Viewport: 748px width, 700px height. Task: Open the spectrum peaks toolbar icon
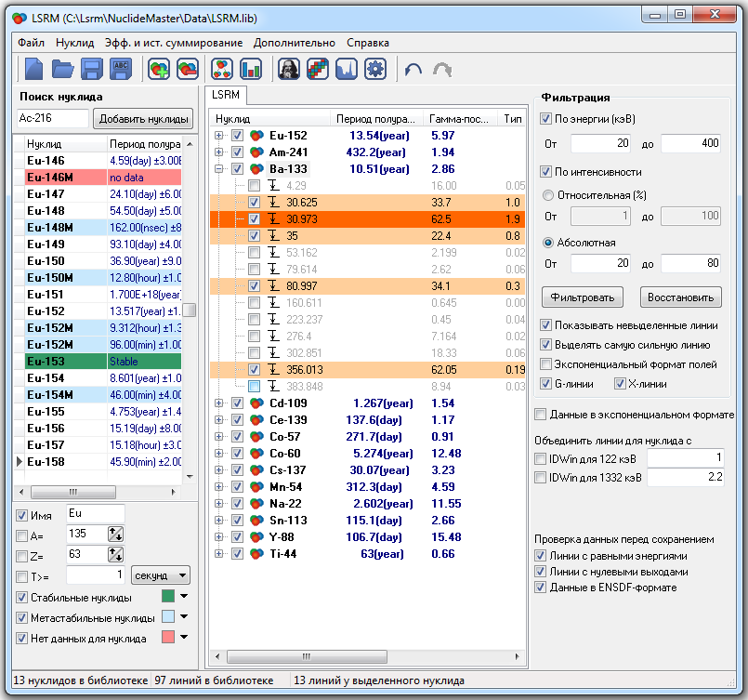[346, 69]
